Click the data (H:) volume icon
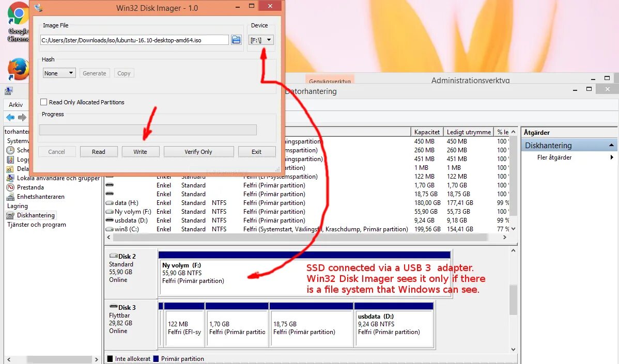The image size is (619, 364). [x=110, y=203]
